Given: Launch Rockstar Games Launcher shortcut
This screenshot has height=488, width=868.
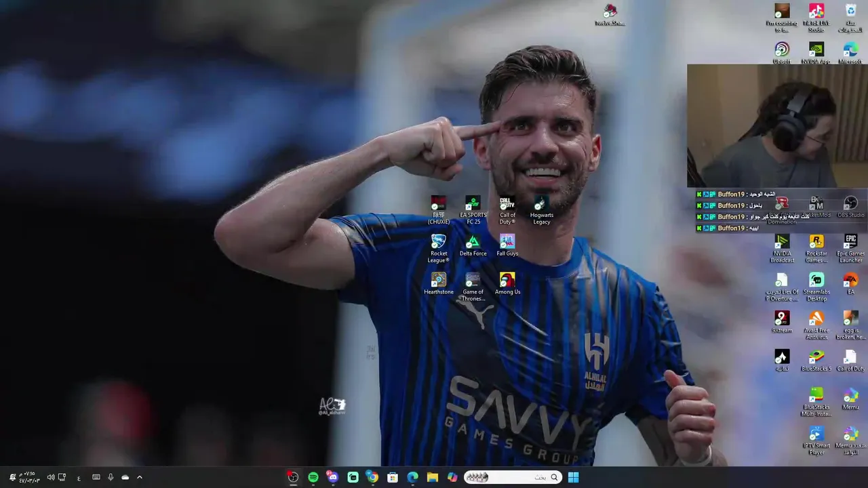Looking at the screenshot, I should pos(816,249).
